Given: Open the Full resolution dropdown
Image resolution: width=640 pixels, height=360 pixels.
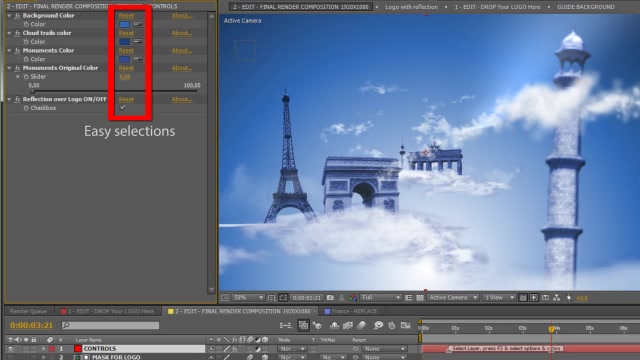Looking at the screenshot, I should pos(381,298).
